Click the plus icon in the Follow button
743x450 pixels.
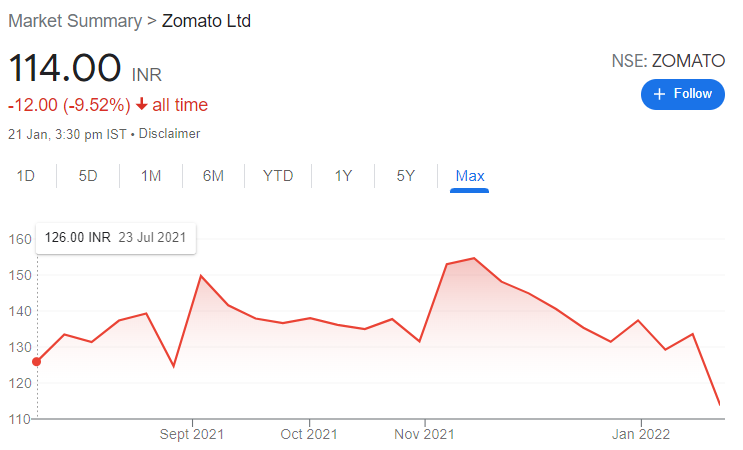659,94
